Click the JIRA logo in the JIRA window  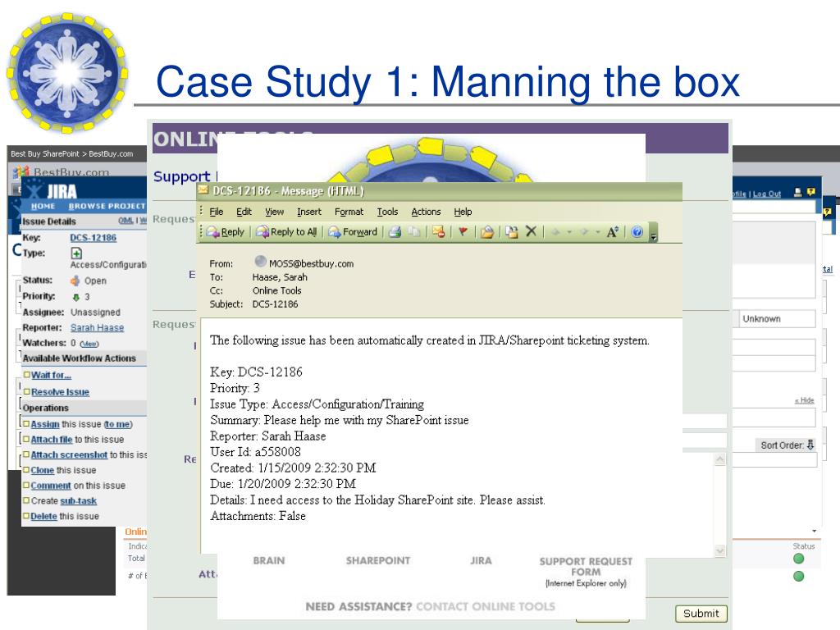click(52, 190)
